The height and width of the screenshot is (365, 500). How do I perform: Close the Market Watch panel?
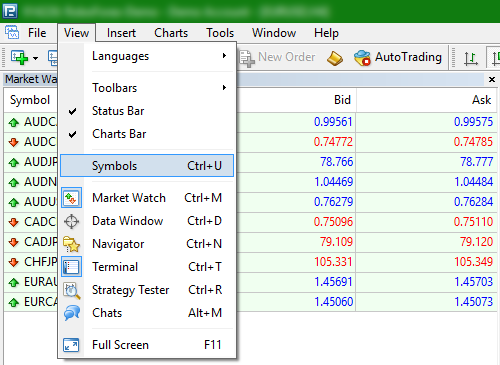492,79
